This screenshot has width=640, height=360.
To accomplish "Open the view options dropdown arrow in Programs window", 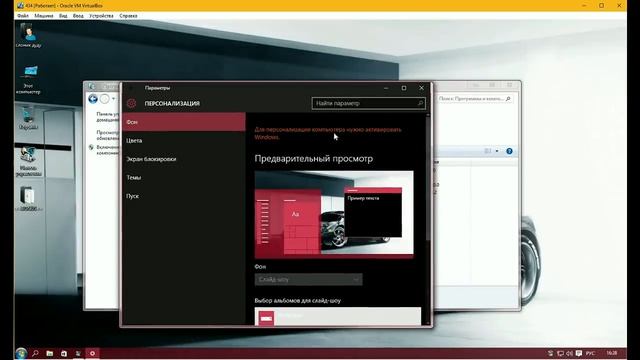I will 497,151.
